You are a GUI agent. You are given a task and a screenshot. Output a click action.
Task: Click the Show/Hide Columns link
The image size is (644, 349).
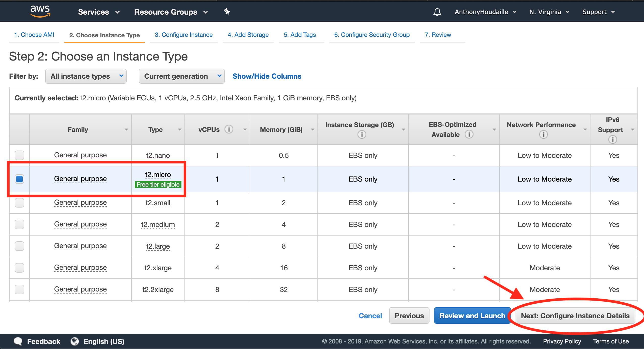click(267, 76)
